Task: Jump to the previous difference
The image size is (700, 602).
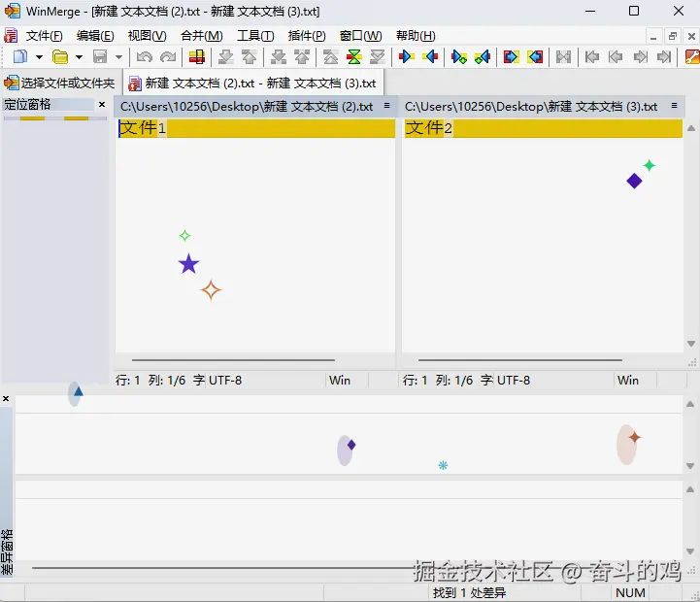Action: (x=250, y=56)
